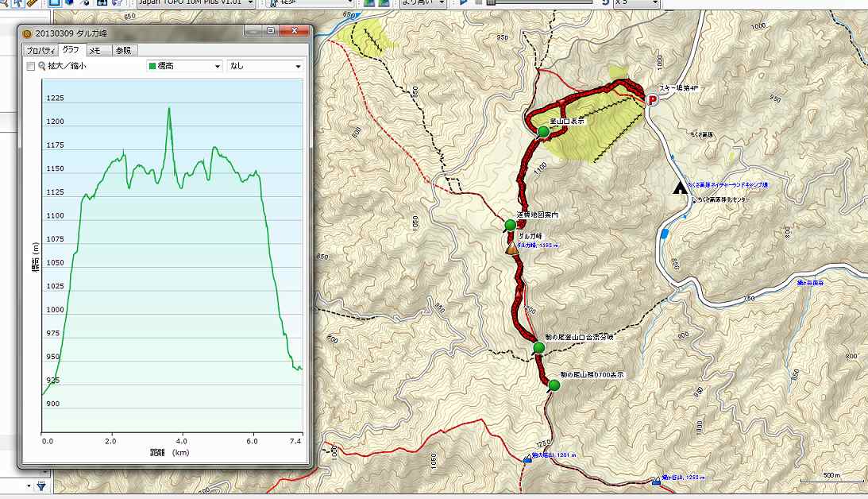
Task: Start track playback with play button
Action: coord(464,2)
